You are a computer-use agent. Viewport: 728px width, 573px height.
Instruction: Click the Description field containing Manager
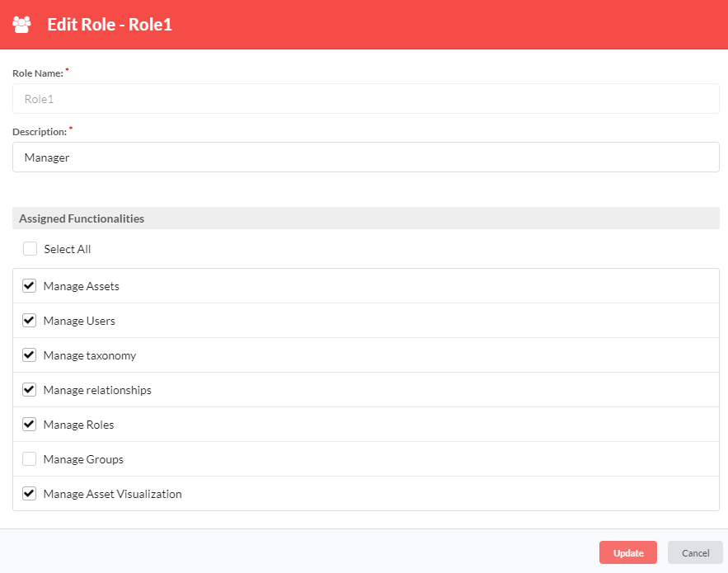(366, 157)
